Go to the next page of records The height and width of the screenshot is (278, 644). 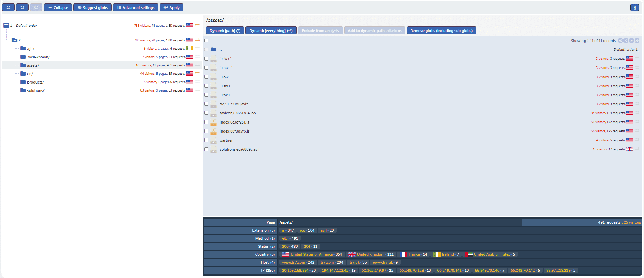click(631, 41)
